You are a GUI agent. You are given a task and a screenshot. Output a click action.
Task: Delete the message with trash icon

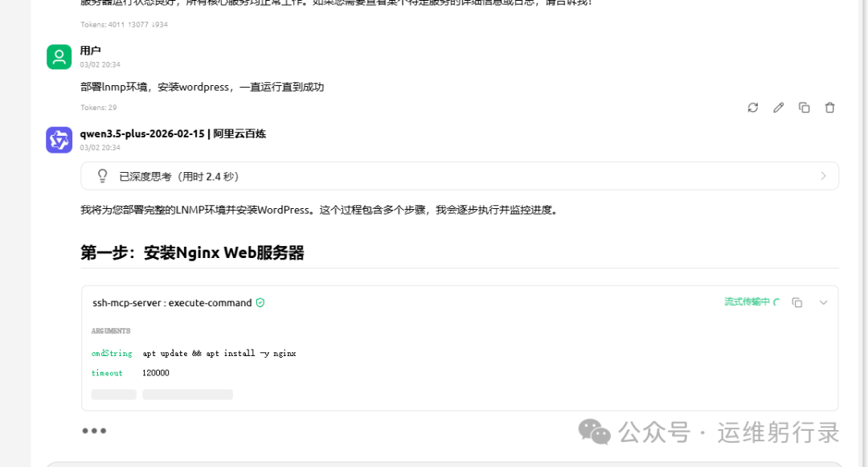[x=829, y=108]
